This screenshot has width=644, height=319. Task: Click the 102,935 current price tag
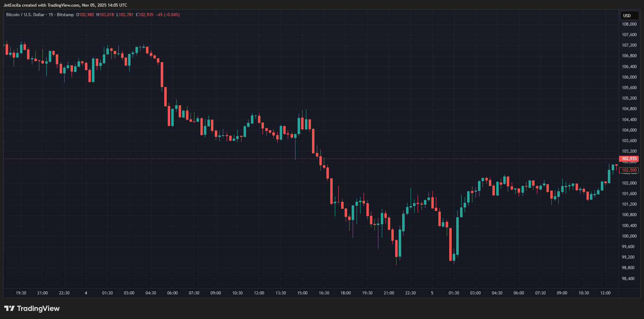coord(629,159)
